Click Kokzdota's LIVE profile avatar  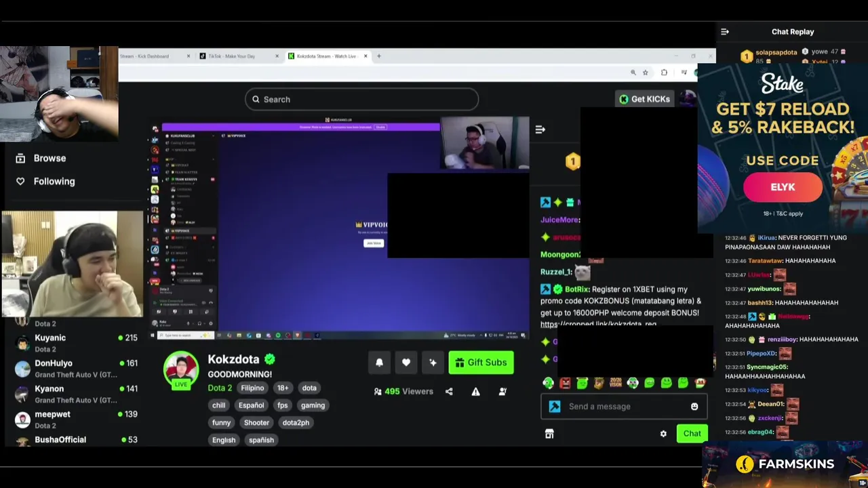180,371
